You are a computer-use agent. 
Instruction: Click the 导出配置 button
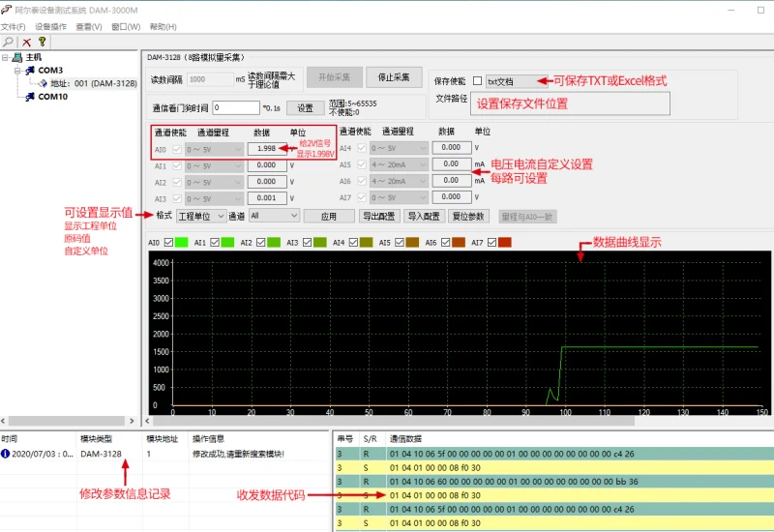(x=379, y=216)
